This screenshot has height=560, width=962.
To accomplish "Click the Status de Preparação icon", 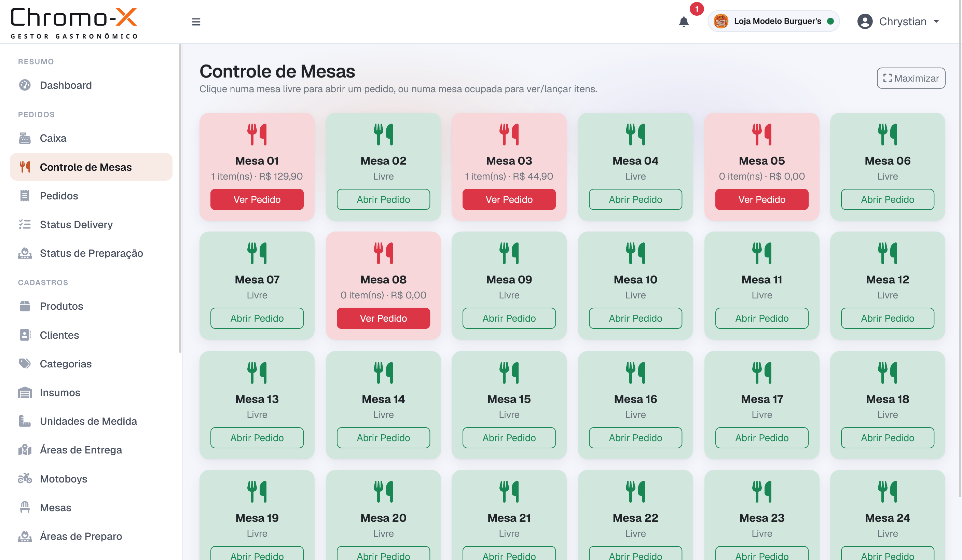I will pos(25,253).
